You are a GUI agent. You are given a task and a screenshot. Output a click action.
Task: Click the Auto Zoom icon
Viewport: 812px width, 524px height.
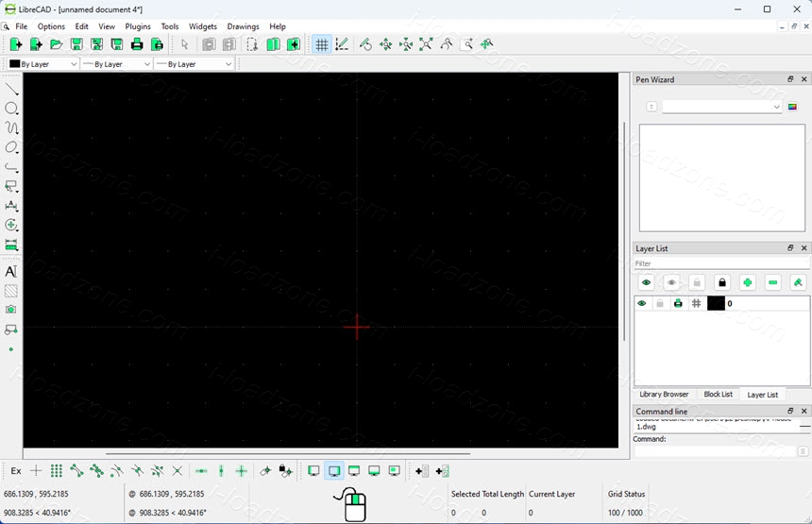tap(426, 44)
